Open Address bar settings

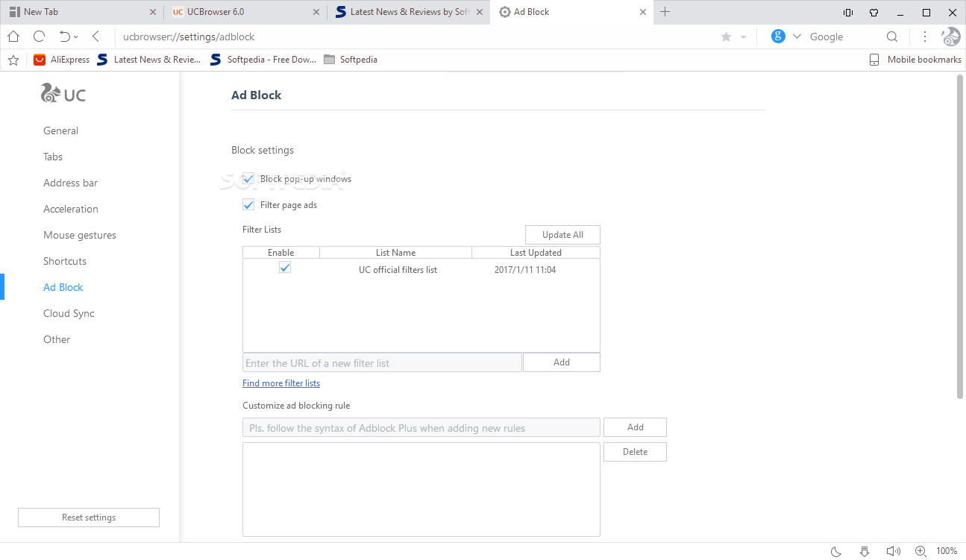pos(70,183)
